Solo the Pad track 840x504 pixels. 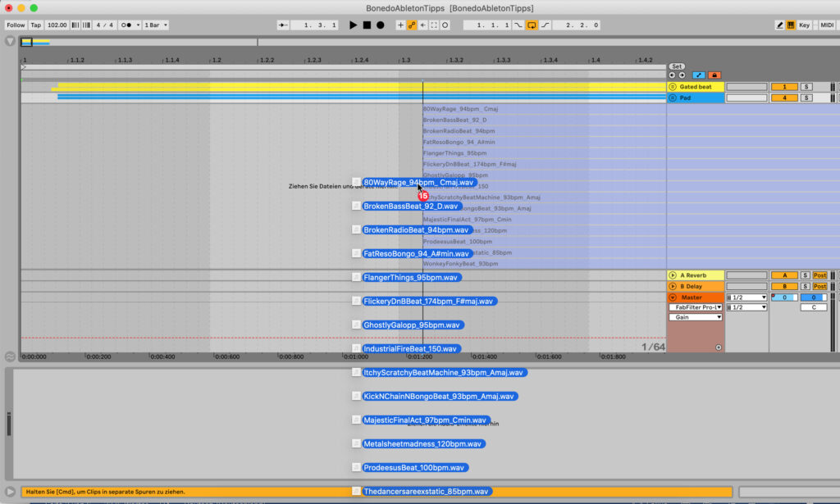(x=806, y=98)
